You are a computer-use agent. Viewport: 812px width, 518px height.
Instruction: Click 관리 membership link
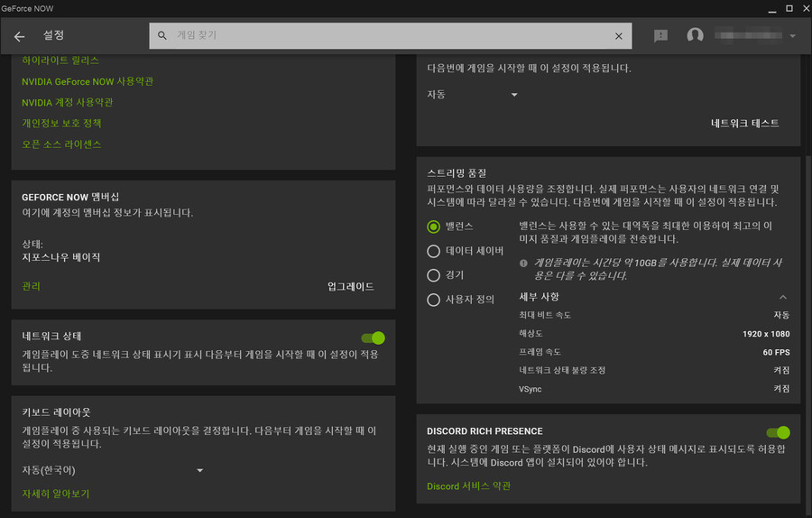[31, 286]
